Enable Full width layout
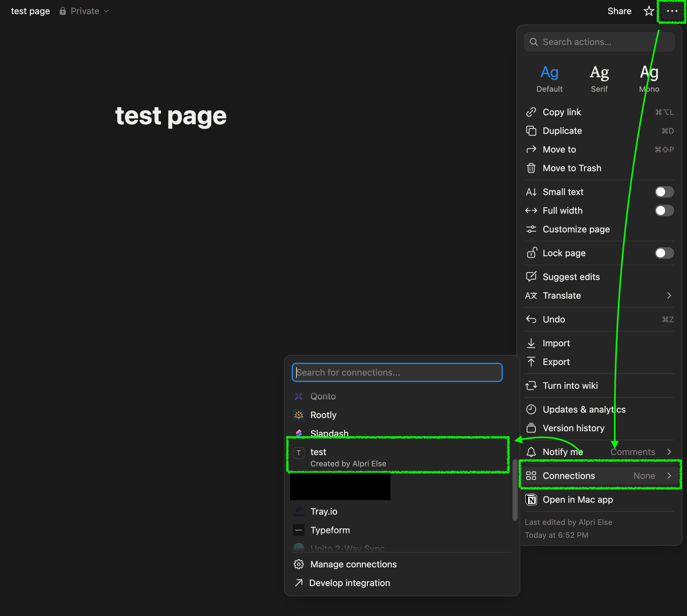Screen dimensions: 687x616 coord(663,210)
